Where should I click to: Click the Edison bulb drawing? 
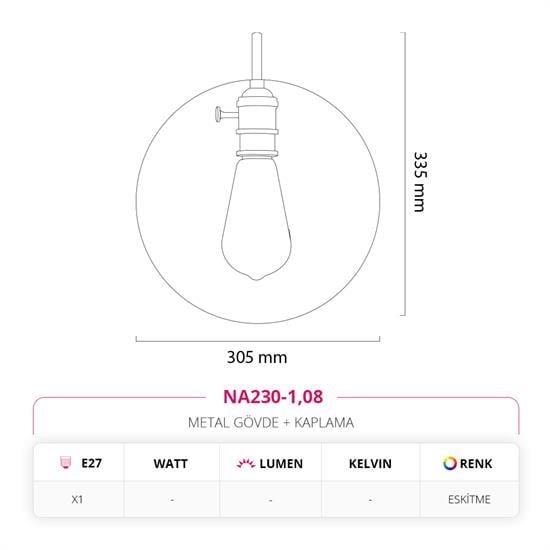point(257,218)
